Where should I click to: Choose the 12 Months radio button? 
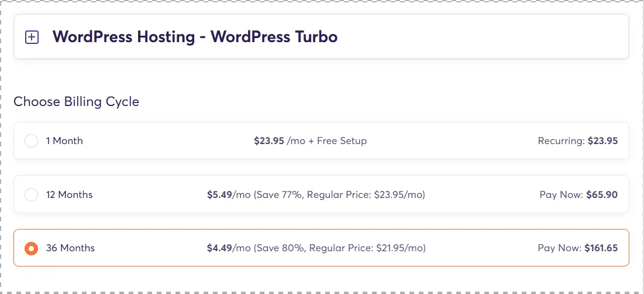click(x=31, y=194)
